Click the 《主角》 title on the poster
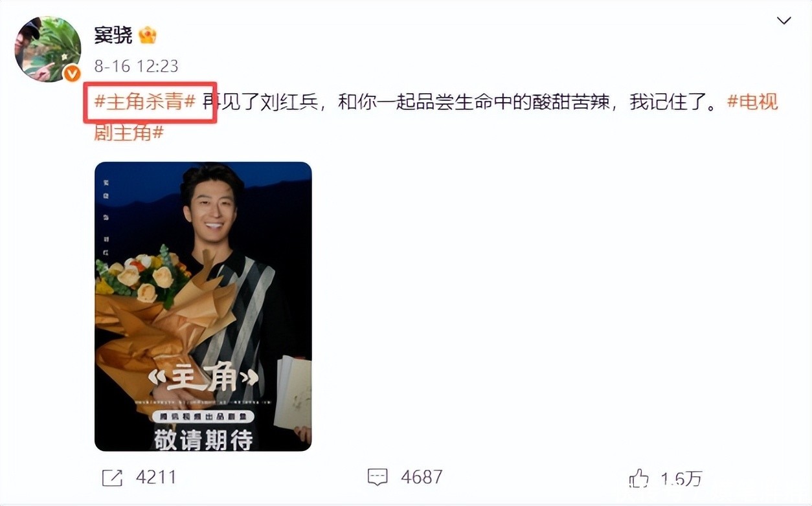The width and height of the screenshot is (812, 506). (x=203, y=379)
